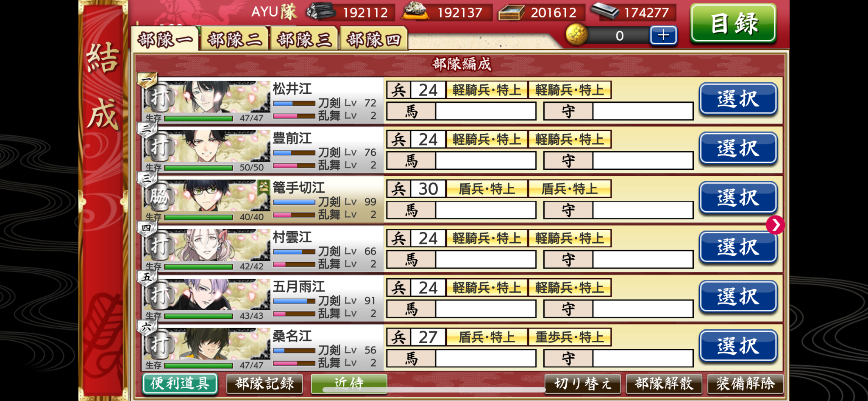Tap the gold coin icon

[x=576, y=34]
